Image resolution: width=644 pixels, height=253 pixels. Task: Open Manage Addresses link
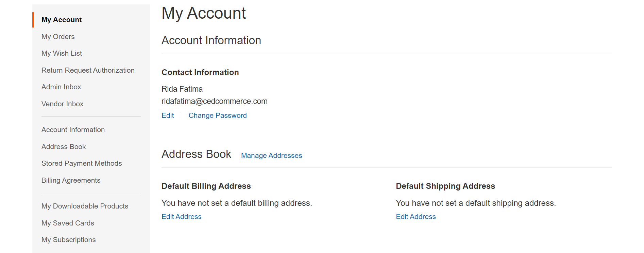(271, 156)
